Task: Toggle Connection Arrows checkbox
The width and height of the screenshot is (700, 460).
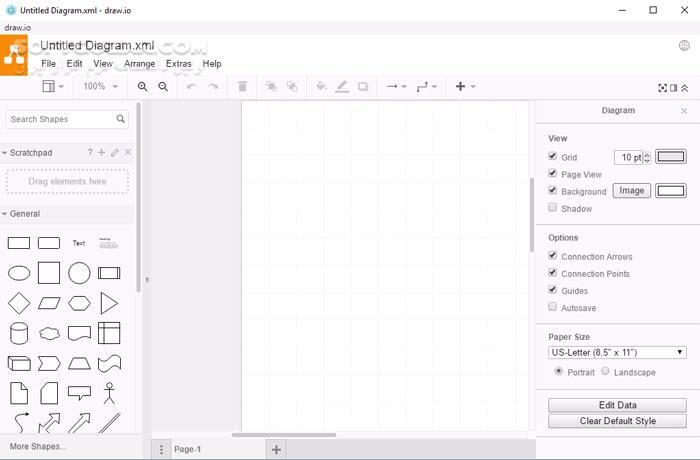Action: [x=553, y=255]
